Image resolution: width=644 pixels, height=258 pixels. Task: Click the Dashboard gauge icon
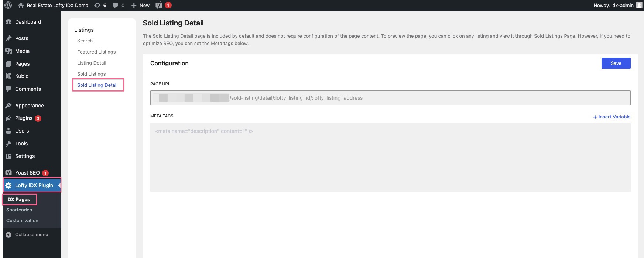8,22
